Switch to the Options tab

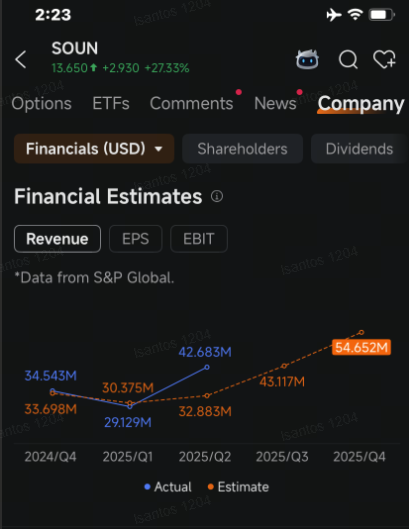42,103
